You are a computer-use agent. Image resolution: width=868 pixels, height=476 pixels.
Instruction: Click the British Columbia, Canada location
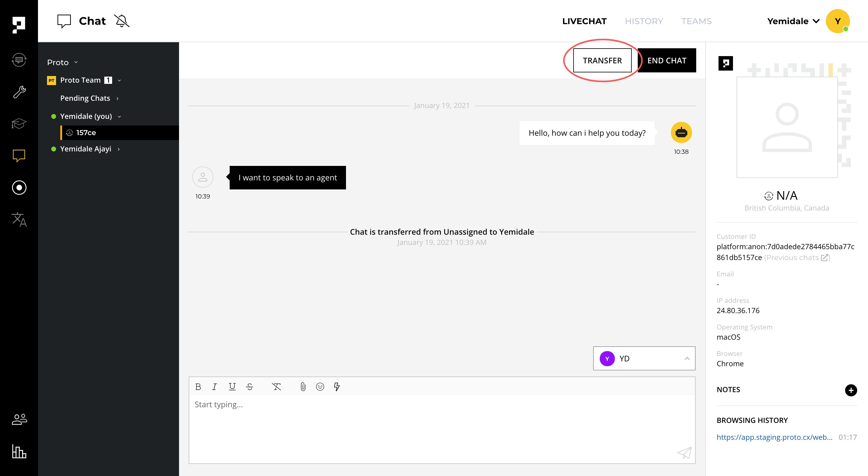point(786,208)
